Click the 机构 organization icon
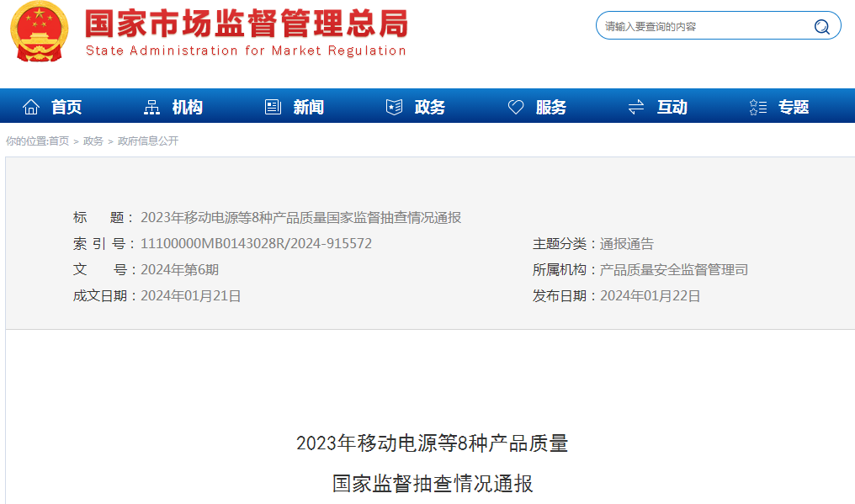 [x=151, y=106]
